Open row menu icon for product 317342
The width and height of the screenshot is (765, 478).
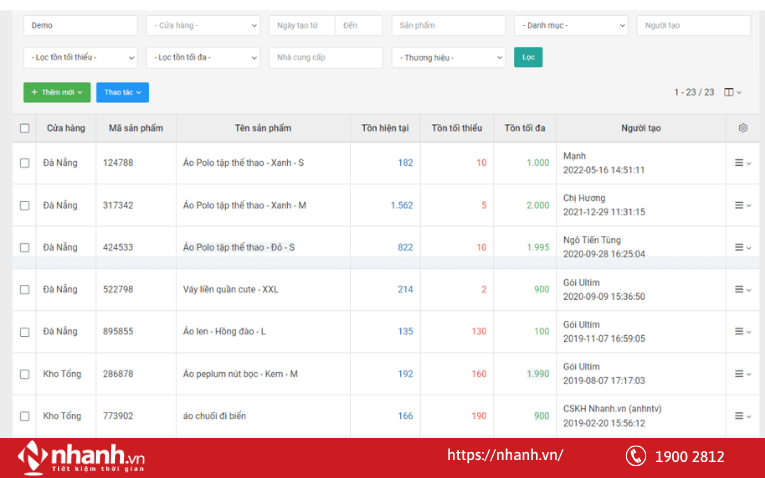pyautogui.click(x=742, y=205)
